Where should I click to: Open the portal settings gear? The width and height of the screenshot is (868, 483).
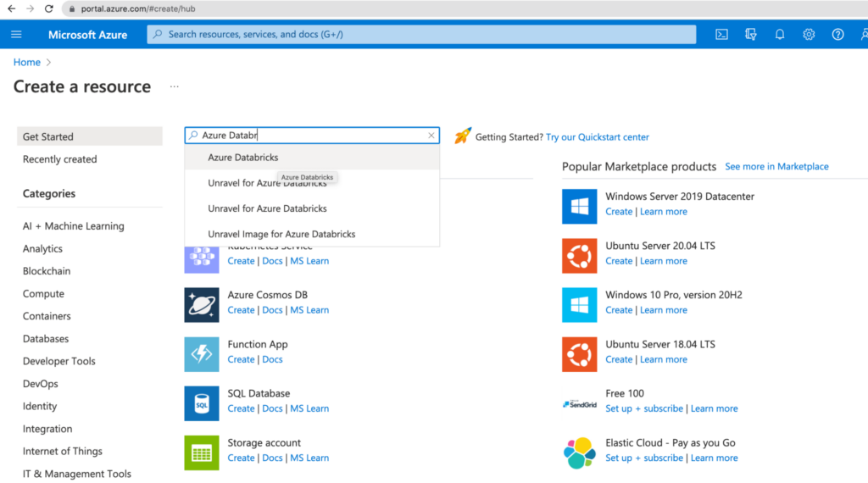tap(809, 35)
